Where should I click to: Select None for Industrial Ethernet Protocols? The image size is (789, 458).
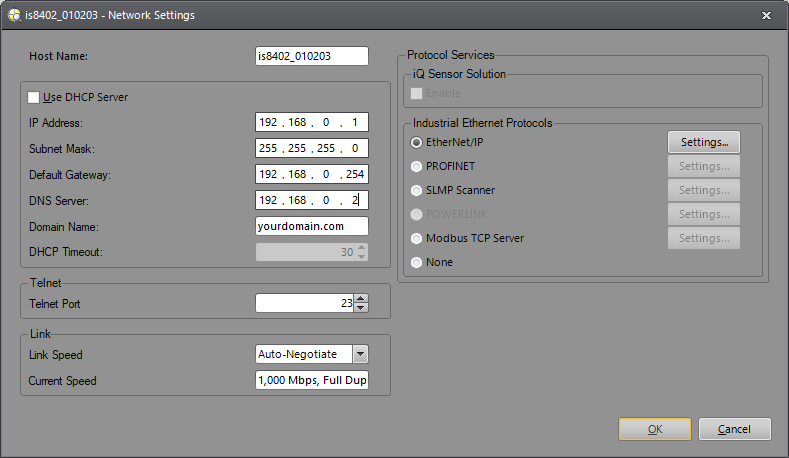point(417,262)
